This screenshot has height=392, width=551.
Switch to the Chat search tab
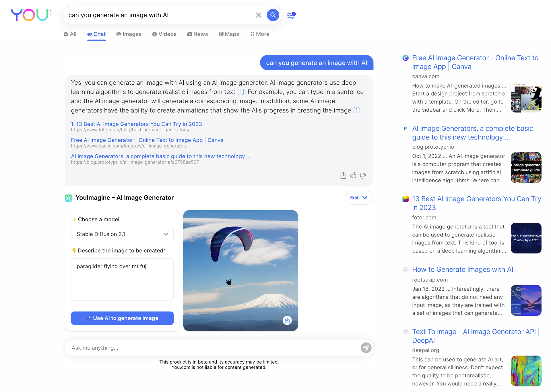click(96, 34)
